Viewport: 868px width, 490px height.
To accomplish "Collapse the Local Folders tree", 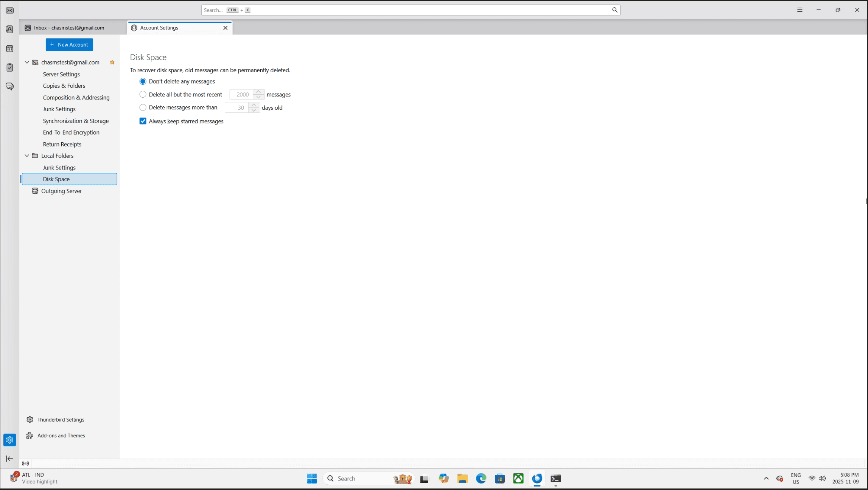I will pyautogui.click(x=27, y=156).
